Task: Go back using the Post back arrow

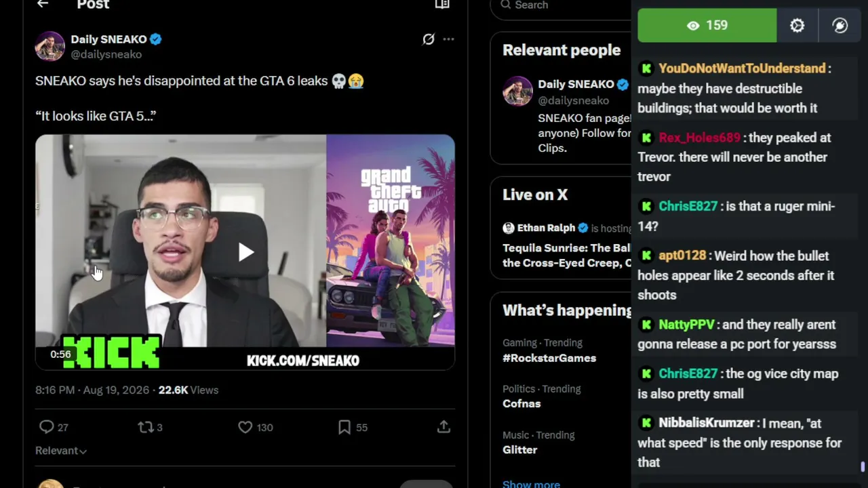Action: [x=43, y=4]
